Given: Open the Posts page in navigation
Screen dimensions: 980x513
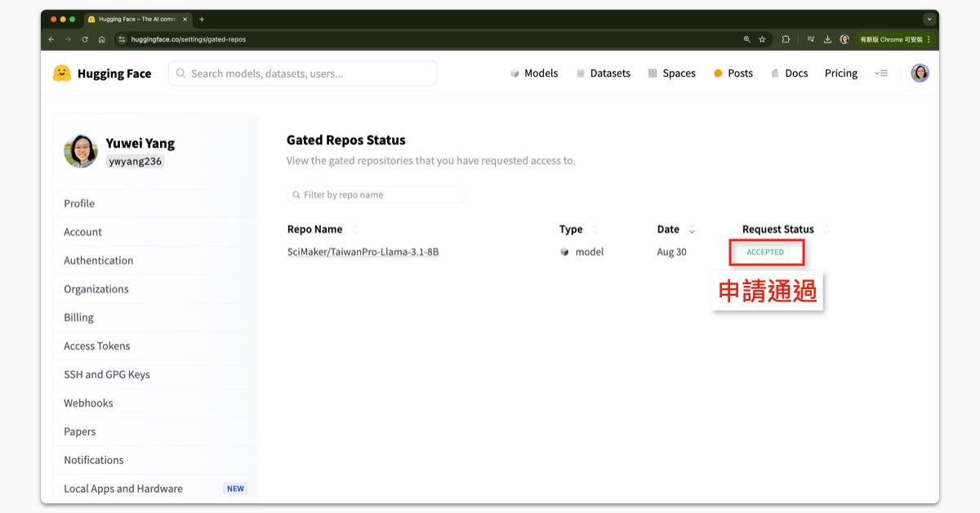Looking at the screenshot, I should (733, 74).
